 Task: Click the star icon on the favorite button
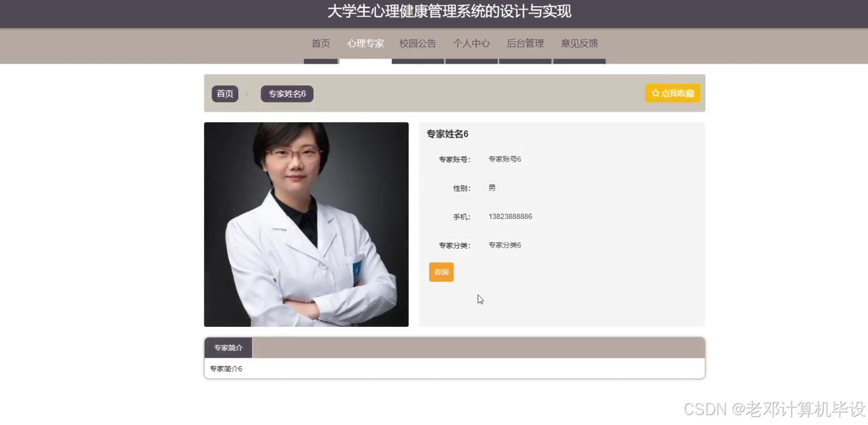click(x=655, y=93)
